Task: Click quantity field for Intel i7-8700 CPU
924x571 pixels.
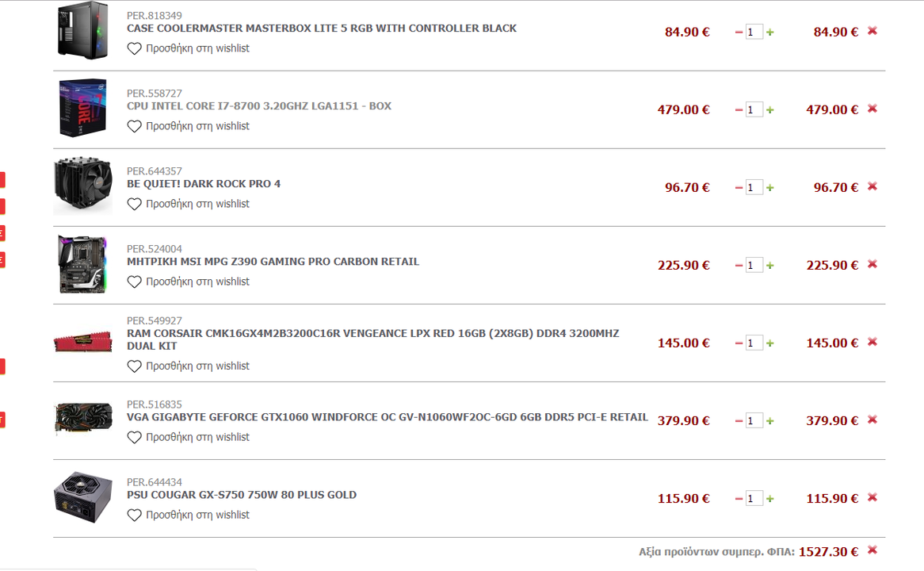Action: pyautogui.click(x=754, y=109)
